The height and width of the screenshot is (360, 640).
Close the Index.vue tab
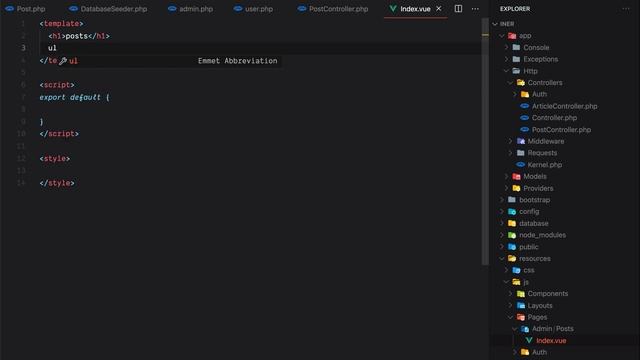tap(439, 9)
